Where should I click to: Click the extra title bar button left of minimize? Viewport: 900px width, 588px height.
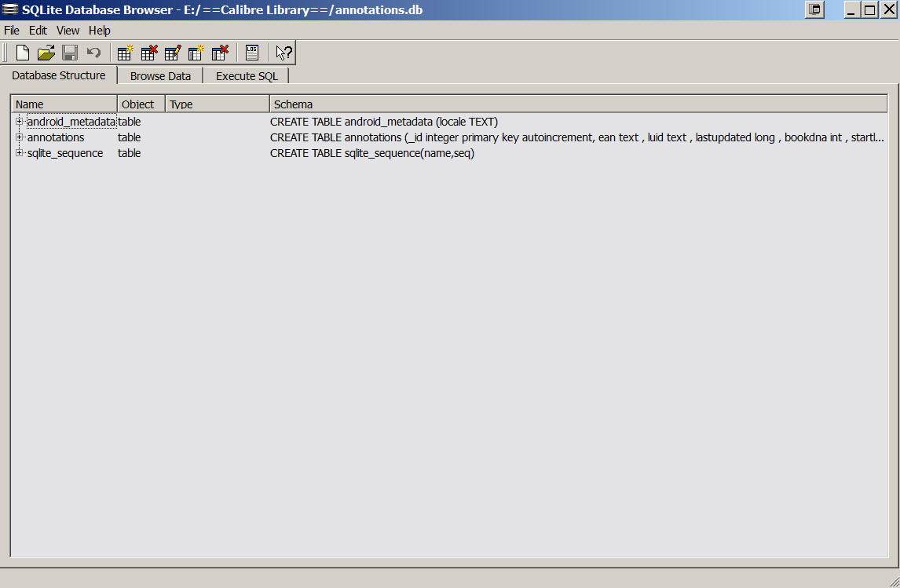click(x=814, y=9)
